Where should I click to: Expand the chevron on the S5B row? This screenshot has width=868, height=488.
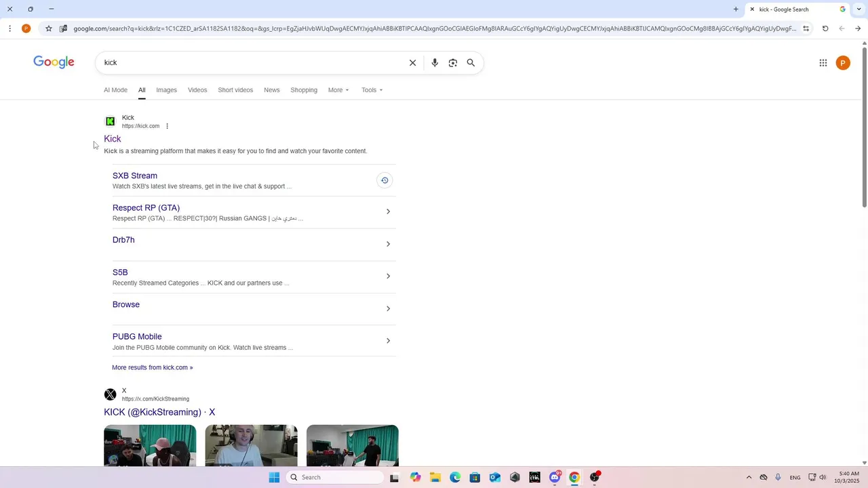[388, 276]
